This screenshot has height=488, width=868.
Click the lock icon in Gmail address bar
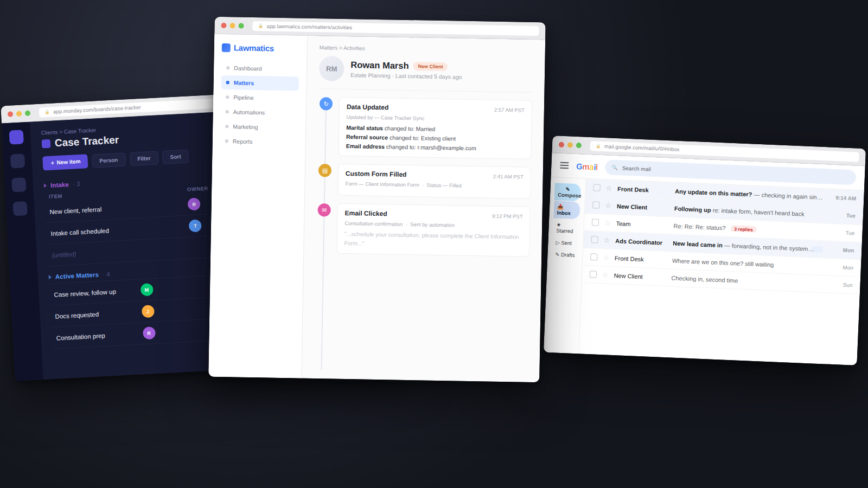pyautogui.click(x=598, y=146)
